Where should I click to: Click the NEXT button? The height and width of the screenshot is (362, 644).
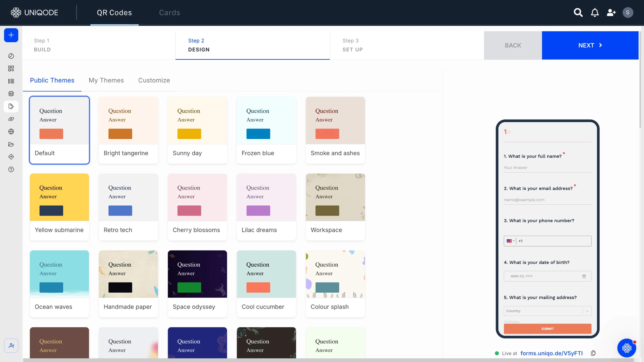click(590, 45)
